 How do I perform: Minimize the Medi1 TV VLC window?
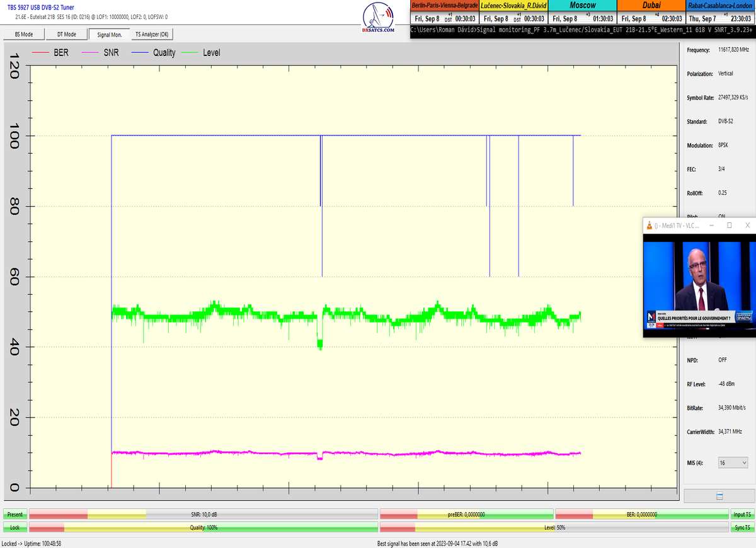click(x=711, y=225)
